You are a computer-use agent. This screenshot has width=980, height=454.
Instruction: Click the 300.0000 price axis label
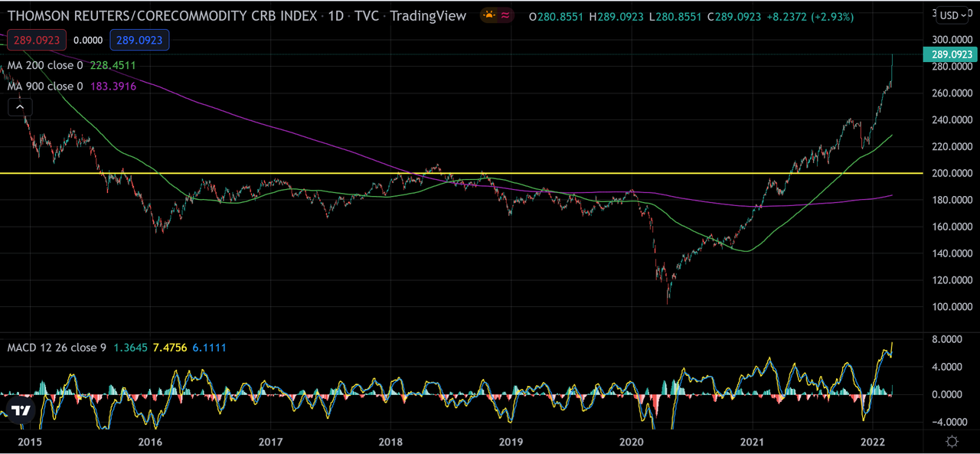[952, 40]
